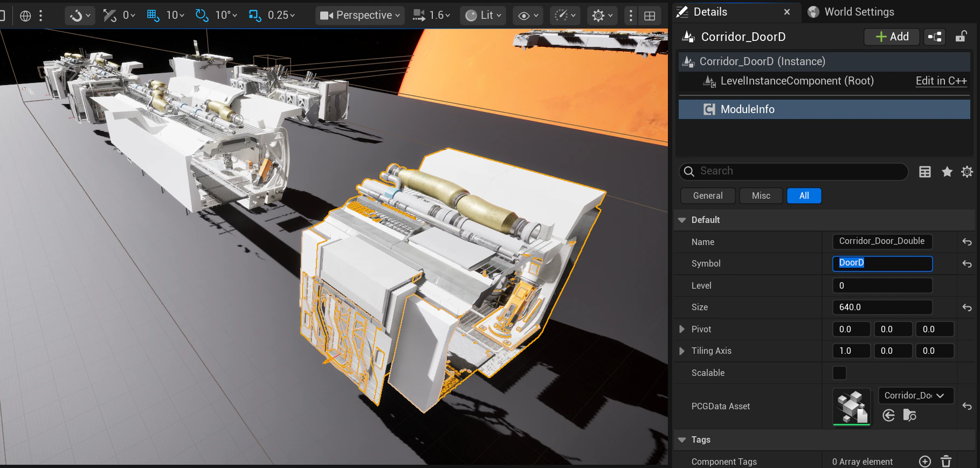Use selected asset from Content Browser icon
The image size is (980, 468).
pyautogui.click(x=889, y=415)
